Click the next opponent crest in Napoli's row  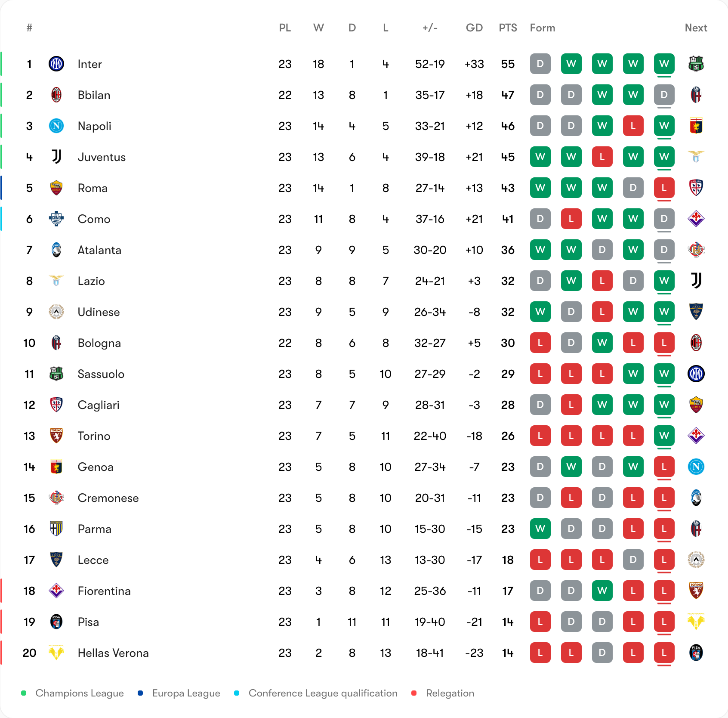click(x=696, y=126)
